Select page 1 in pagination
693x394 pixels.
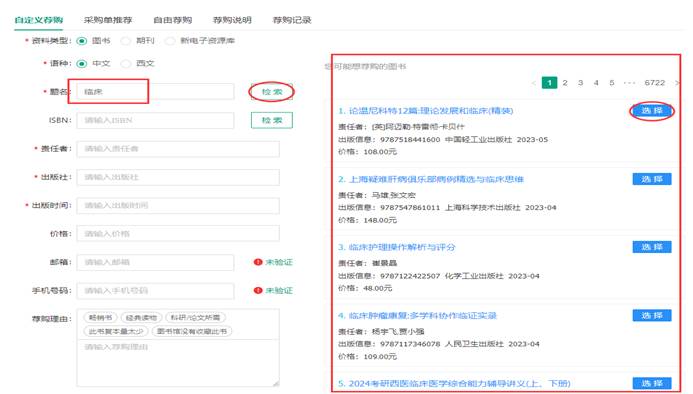549,83
